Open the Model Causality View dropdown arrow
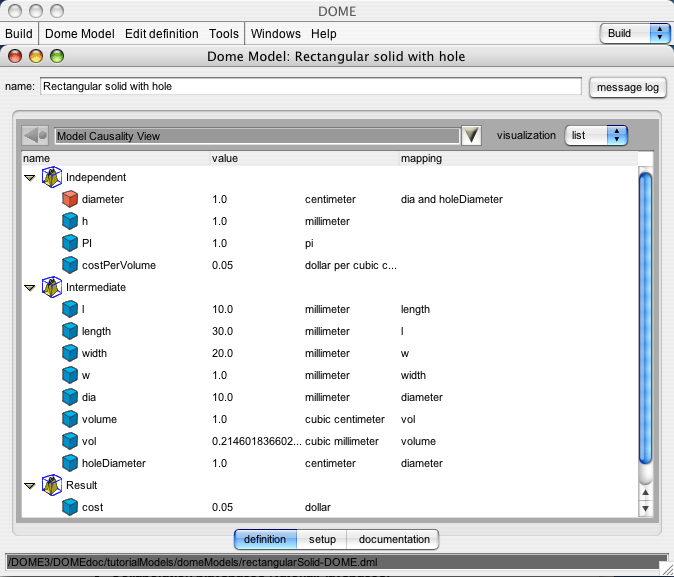This screenshot has width=674, height=577. [471, 135]
